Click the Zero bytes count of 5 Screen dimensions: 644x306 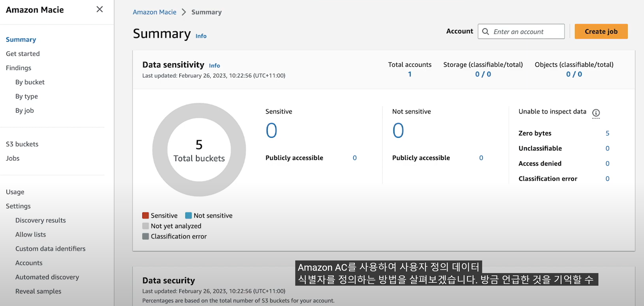pos(607,133)
